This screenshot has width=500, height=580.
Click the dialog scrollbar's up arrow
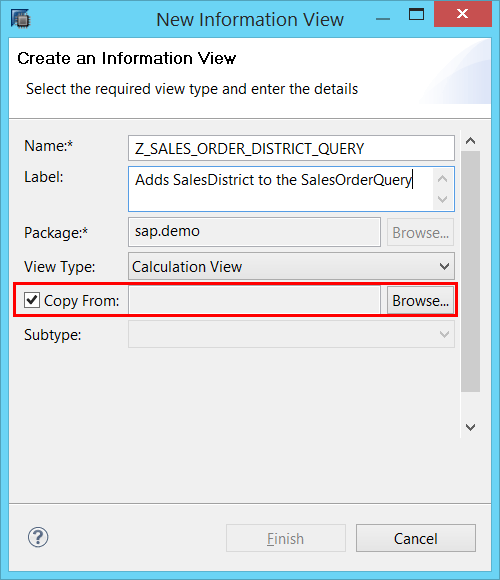click(470, 141)
